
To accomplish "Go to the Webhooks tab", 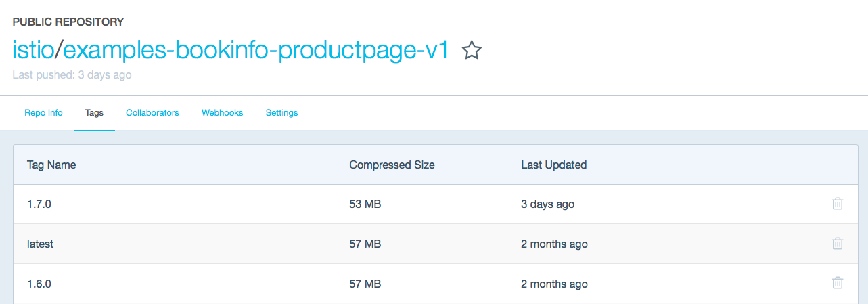I will coord(222,113).
